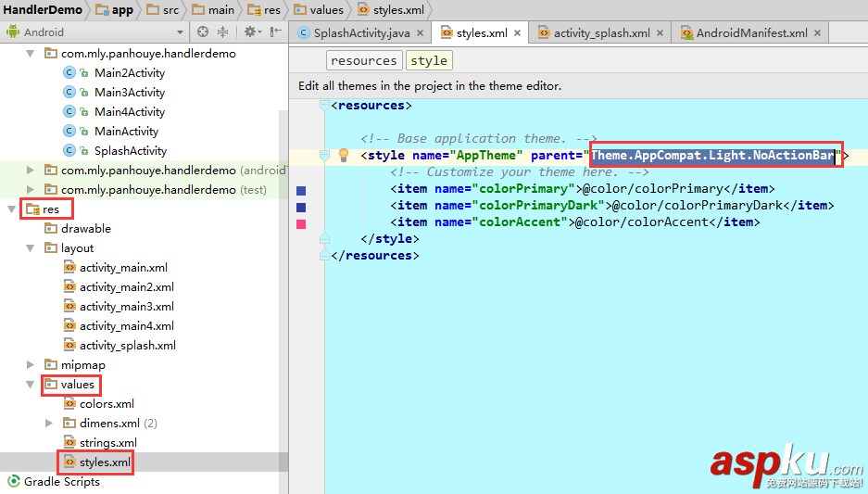Select MainActivity class in tree
Image resolution: width=868 pixels, height=494 pixels.
point(126,132)
